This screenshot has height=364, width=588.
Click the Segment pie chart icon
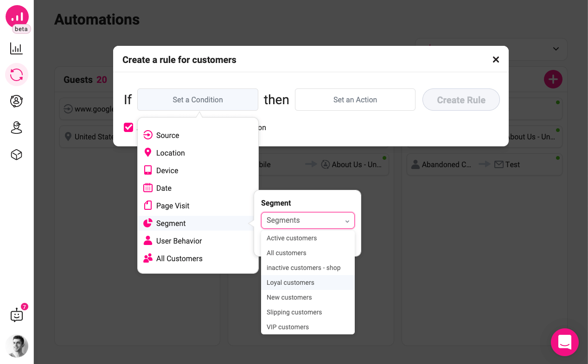tap(148, 223)
